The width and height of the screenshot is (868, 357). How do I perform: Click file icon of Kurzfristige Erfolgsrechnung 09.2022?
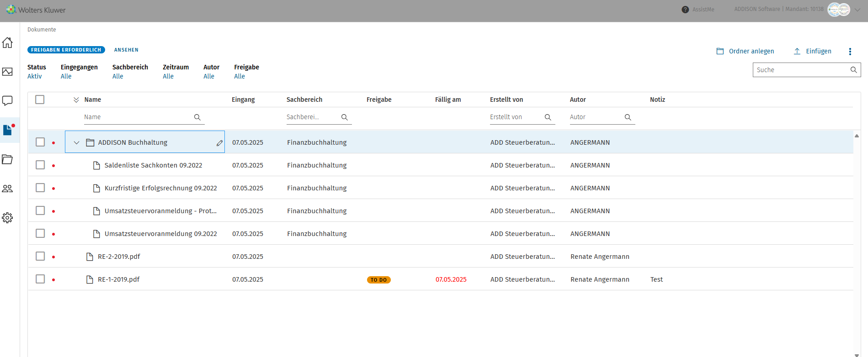click(96, 188)
